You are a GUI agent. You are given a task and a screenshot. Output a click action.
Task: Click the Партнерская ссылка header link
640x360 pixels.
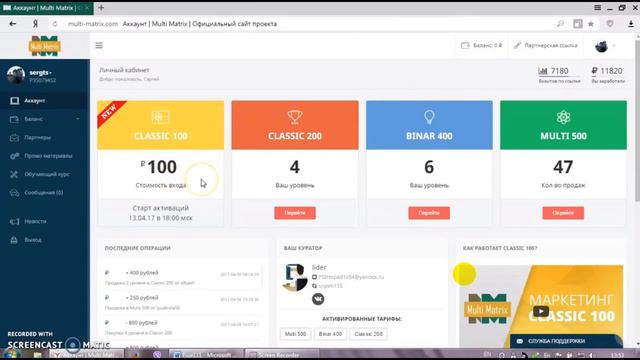[546, 45]
